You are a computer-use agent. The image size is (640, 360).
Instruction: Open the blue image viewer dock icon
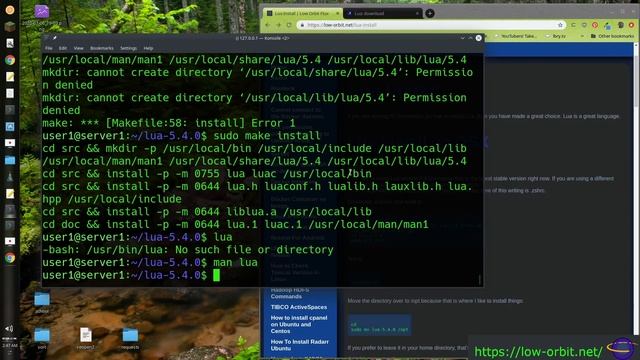click(10, 127)
